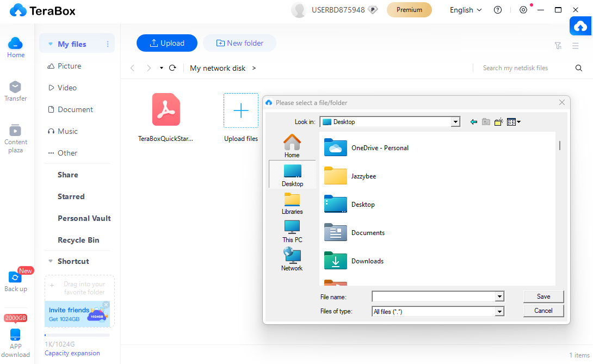Open Content plaza from sidebar

coord(16,139)
